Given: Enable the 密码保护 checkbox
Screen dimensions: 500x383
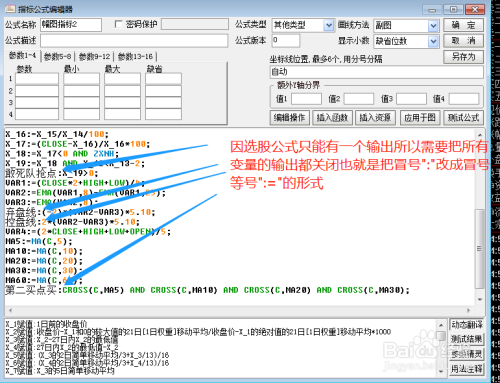Looking at the screenshot, I should pos(118,24).
